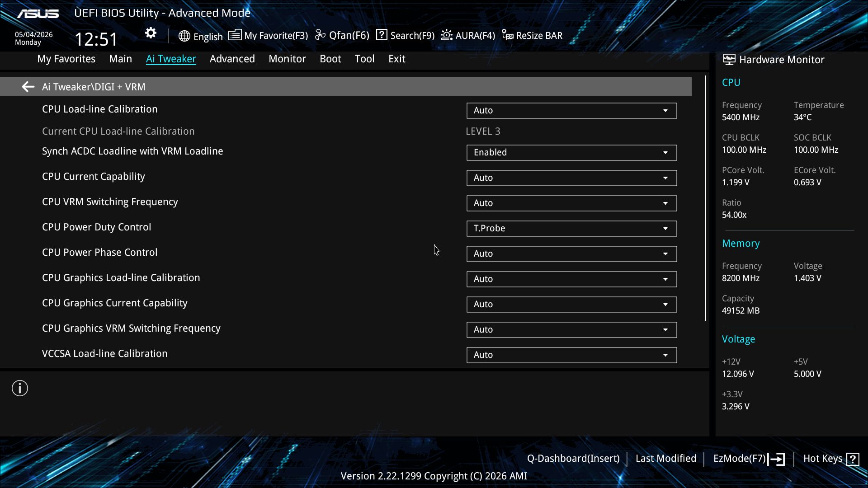The image size is (868, 488).
Task: Click the date 05/04/2026
Action: click(34, 35)
